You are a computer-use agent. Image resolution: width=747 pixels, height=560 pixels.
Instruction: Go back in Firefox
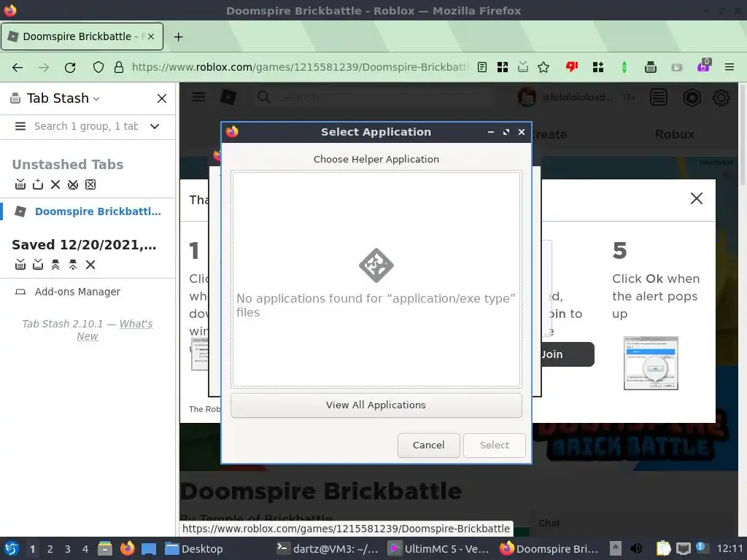pyautogui.click(x=18, y=67)
